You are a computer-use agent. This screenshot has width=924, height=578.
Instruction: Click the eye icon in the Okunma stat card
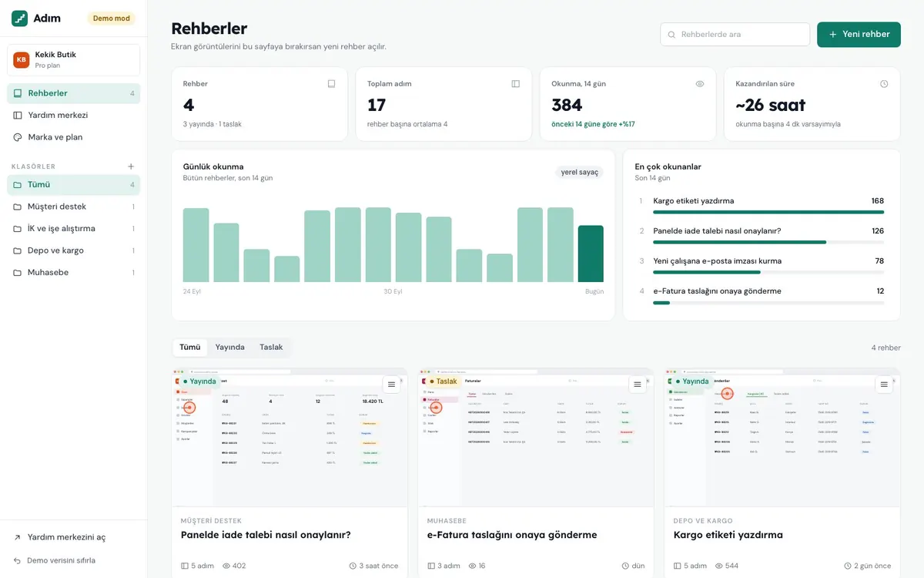(700, 84)
